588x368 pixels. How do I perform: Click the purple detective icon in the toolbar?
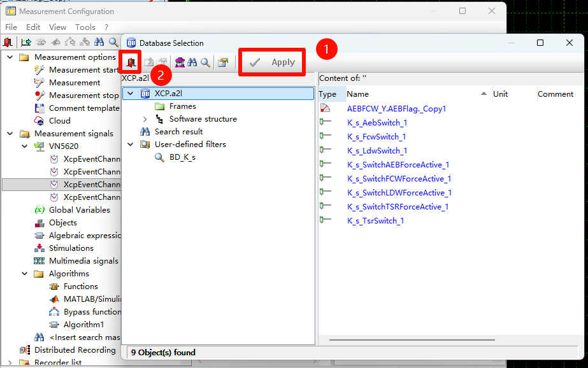point(180,62)
